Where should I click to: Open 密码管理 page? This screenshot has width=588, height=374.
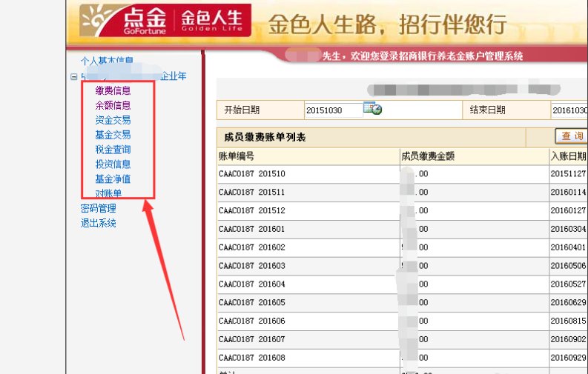point(99,208)
